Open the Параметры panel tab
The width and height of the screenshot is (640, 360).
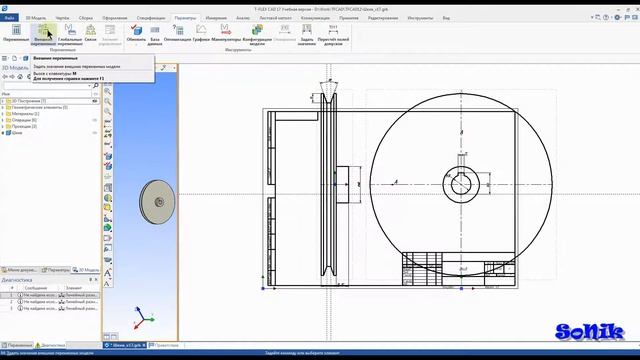point(56,270)
